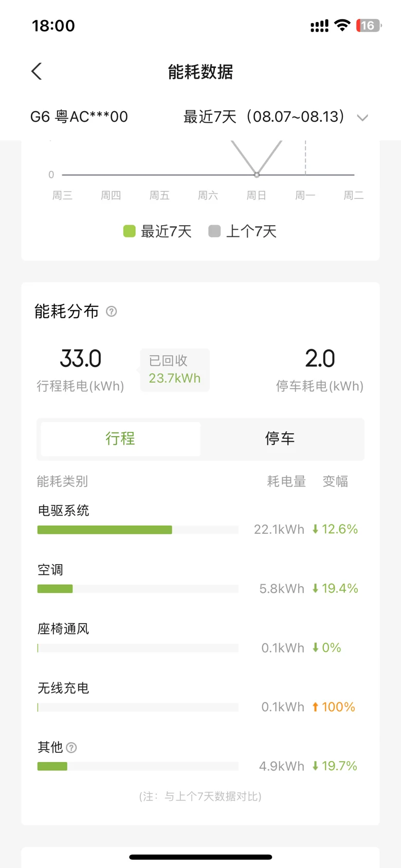Tap the 已回收 23.7kWh badge
The image size is (401, 868).
click(x=174, y=370)
